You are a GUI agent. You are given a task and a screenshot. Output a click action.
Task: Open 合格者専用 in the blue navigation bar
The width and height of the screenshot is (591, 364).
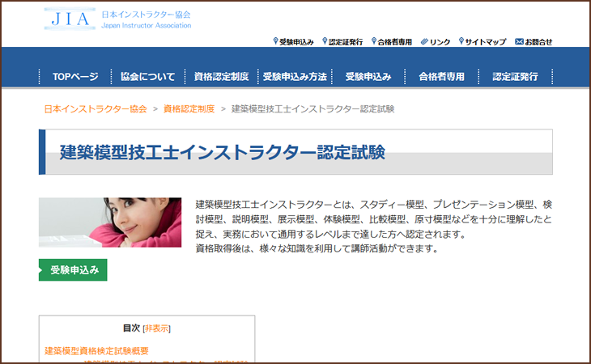pos(442,77)
